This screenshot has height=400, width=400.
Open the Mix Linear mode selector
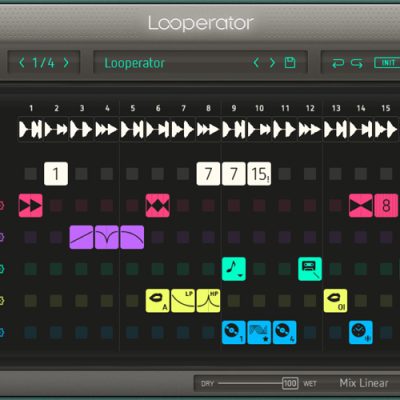(x=364, y=383)
